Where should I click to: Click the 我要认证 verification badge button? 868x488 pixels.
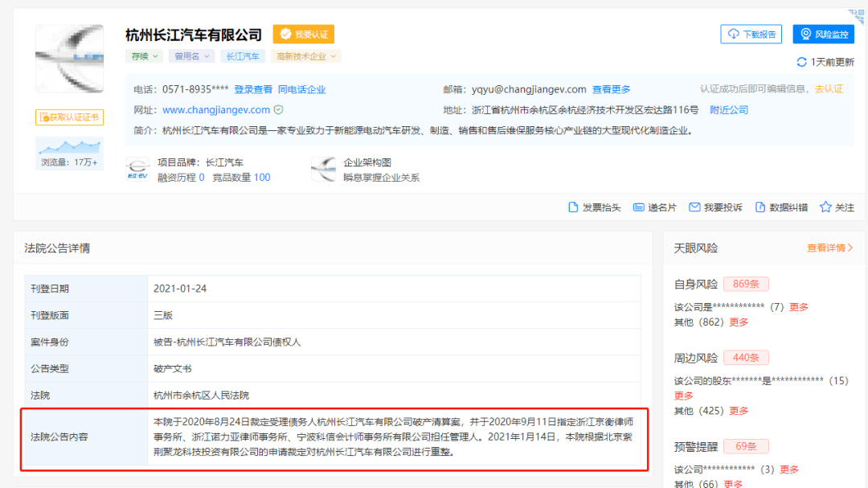[x=303, y=35]
